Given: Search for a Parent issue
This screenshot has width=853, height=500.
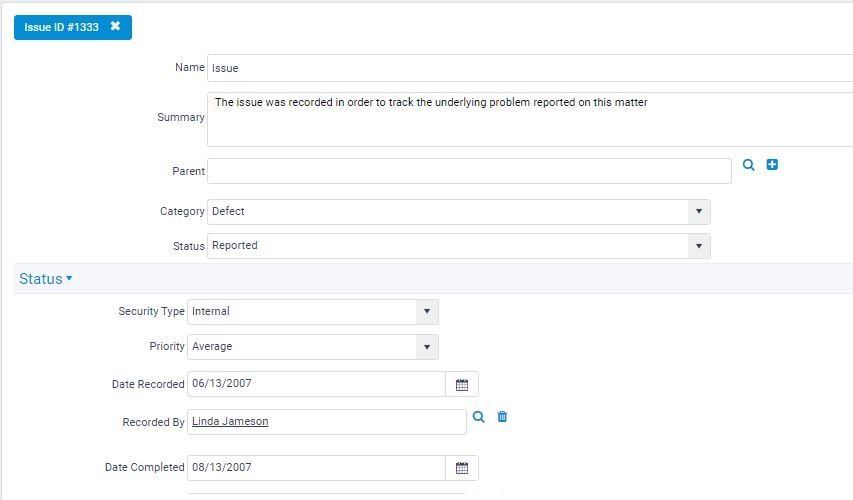Looking at the screenshot, I should click(749, 165).
